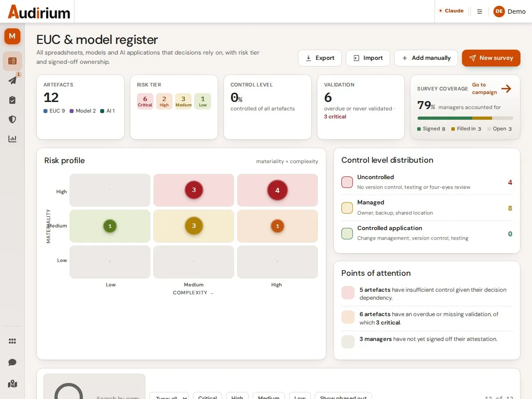The image size is (532, 399).
Task: Click the Critical risk tier badge
Action: (x=145, y=102)
